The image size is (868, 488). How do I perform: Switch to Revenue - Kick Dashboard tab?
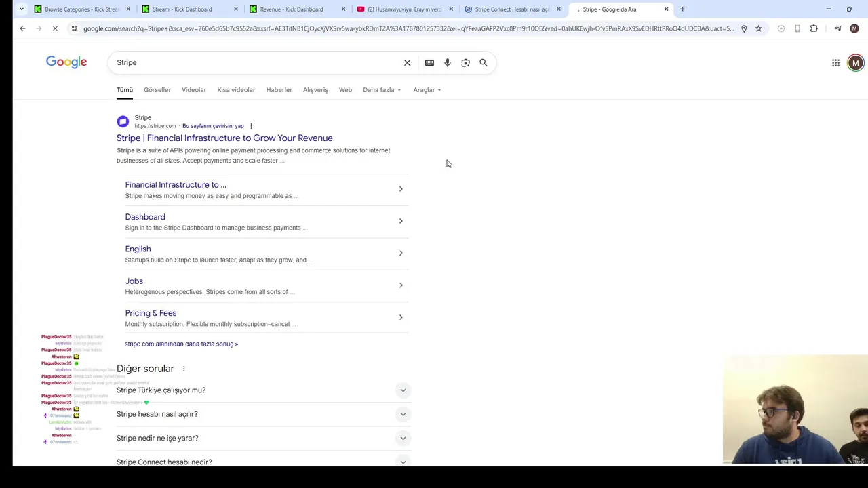click(x=297, y=9)
